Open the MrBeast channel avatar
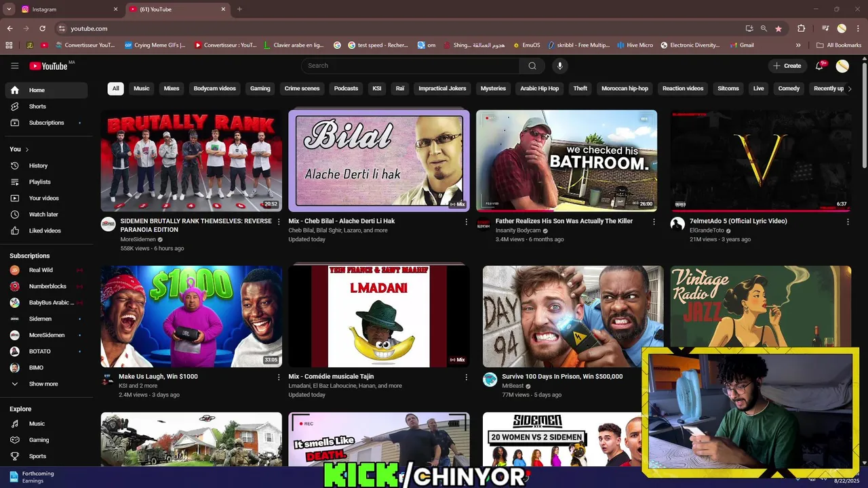The image size is (868, 488). [x=490, y=380]
